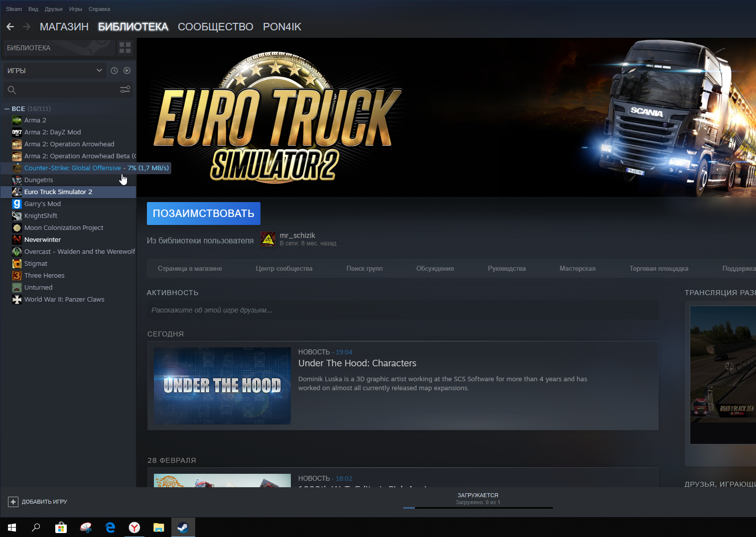This screenshot has width=756, height=537.
Task: Switch library to grid collections view
Action: coord(125,48)
